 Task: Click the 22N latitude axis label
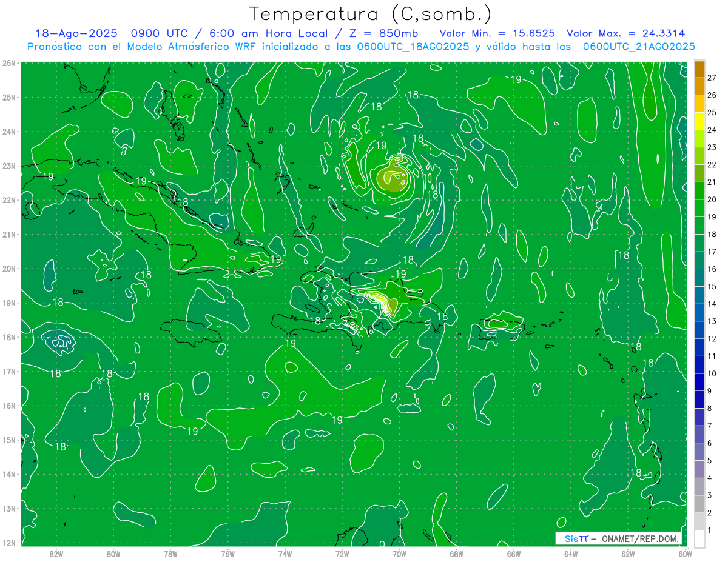pyautogui.click(x=9, y=200)
